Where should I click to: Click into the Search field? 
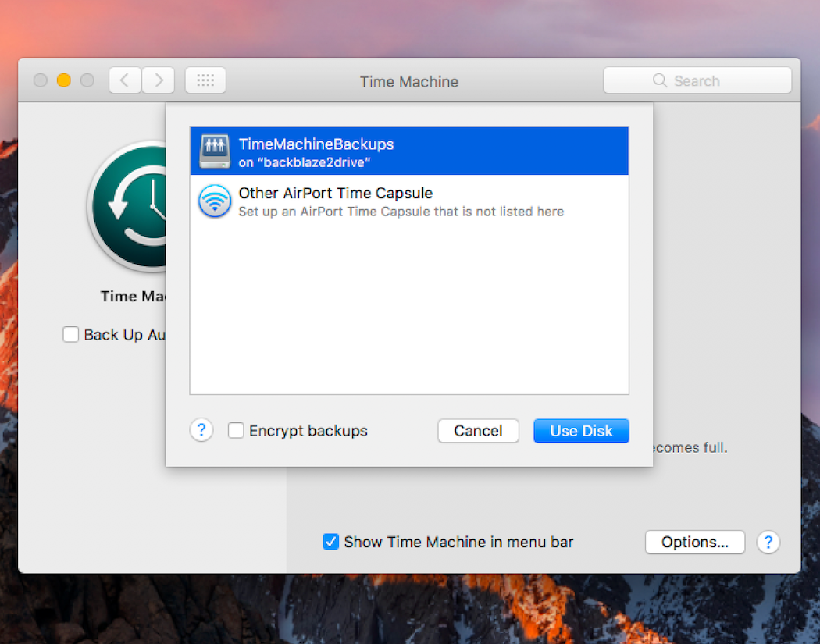[x=697, y=80]
